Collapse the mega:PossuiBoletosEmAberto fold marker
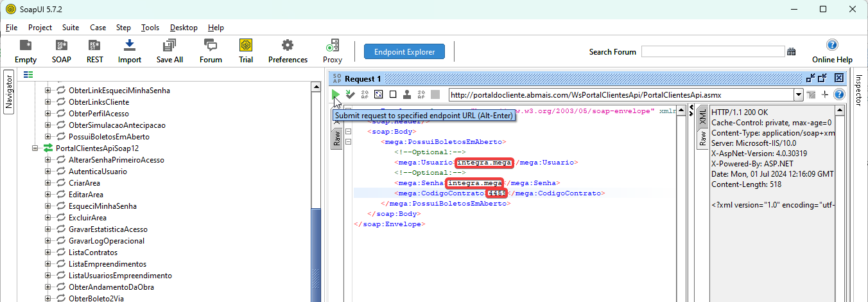This screenshot has height=302, width=868. [x=348, y=141]
